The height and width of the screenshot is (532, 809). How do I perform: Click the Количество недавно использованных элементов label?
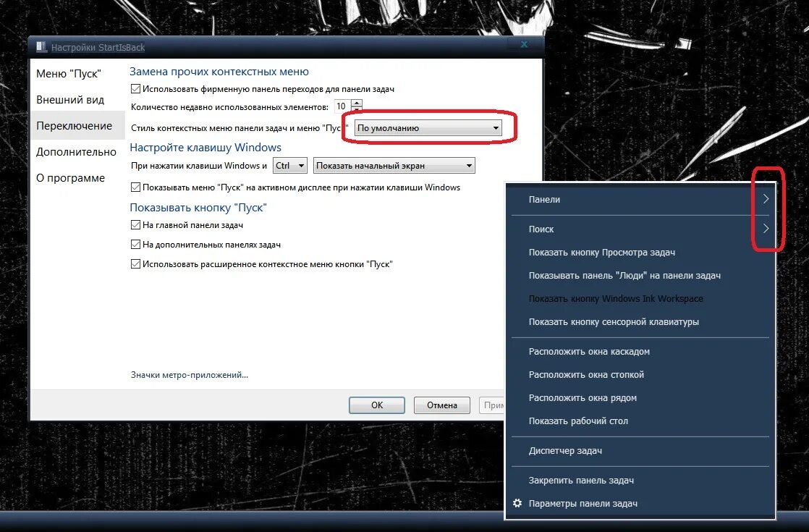[x=229, y=107]
